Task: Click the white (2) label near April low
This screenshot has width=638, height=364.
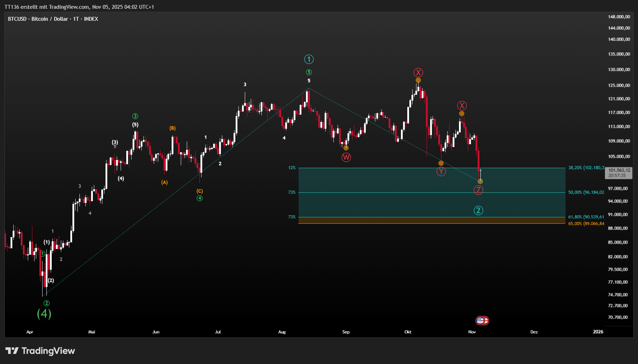Action: (x=51, y=280)
